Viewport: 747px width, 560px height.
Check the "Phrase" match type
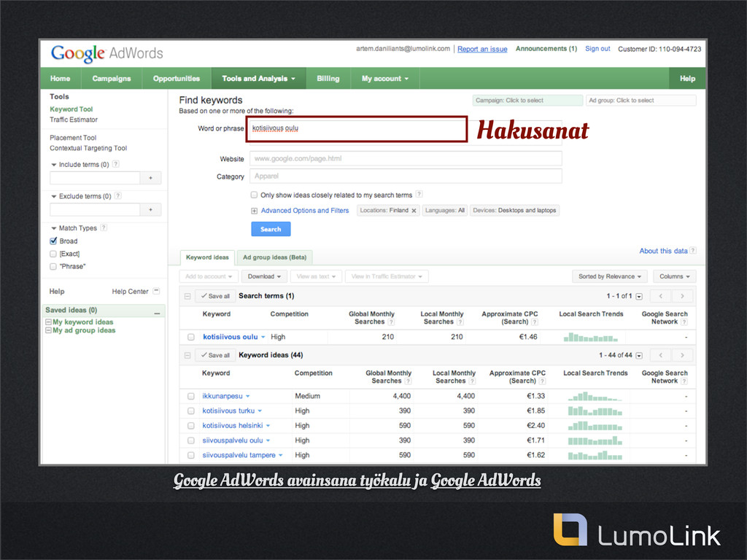(53, 267)
